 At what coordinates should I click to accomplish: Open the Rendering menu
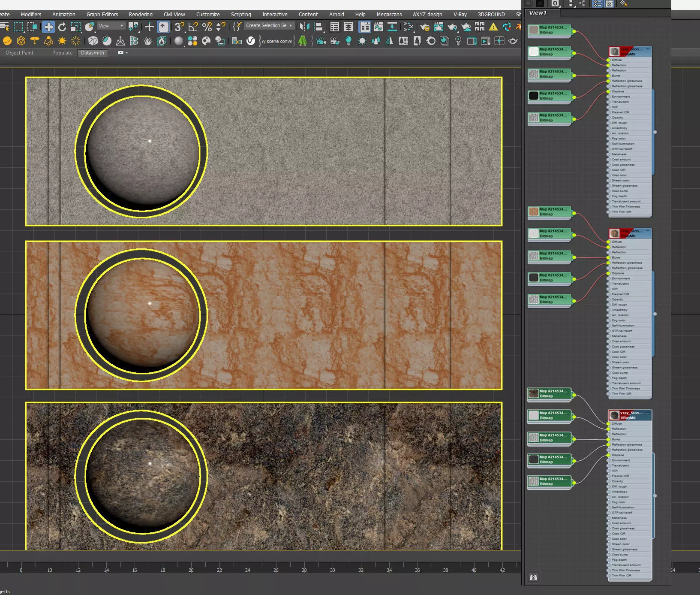pos(141,14)
